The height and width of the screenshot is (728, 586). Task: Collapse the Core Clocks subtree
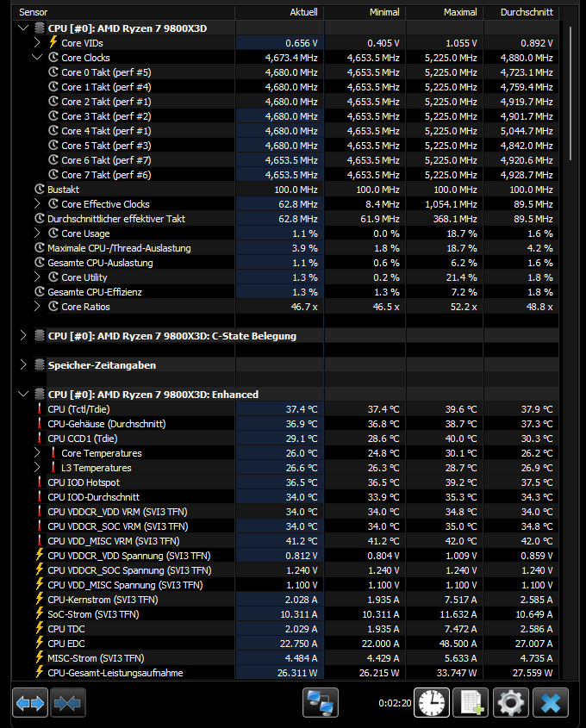pos(37,57)
